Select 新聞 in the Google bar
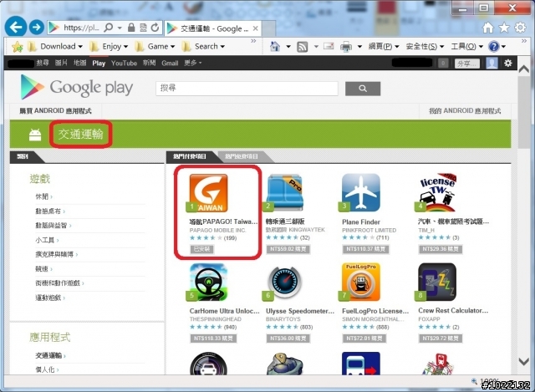The height and width of the screenshot is (392, 535). [149, 64]
